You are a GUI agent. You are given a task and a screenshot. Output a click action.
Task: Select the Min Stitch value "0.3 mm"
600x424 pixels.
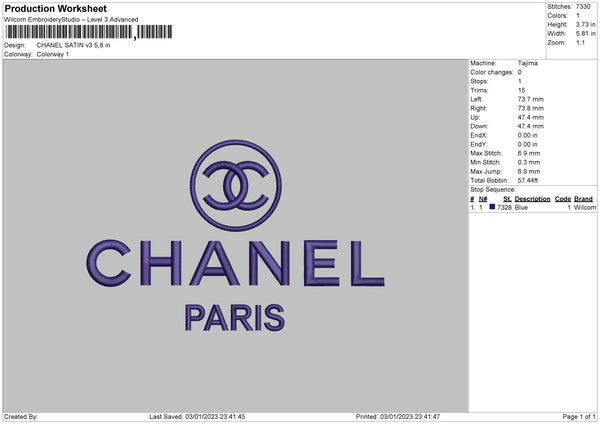(529, 162)
